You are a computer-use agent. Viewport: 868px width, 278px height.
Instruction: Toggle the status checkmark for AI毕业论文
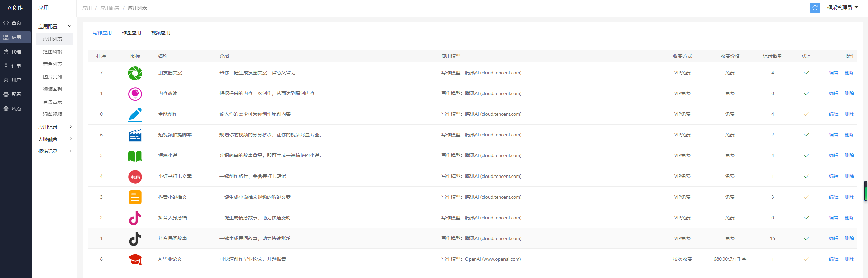(x=806, y=259)
